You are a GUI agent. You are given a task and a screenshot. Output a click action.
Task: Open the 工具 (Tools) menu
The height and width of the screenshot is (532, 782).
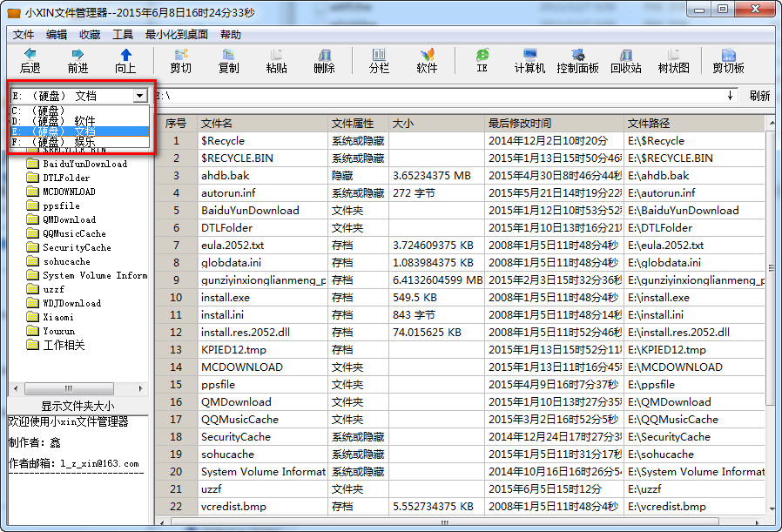click(123, 35)
